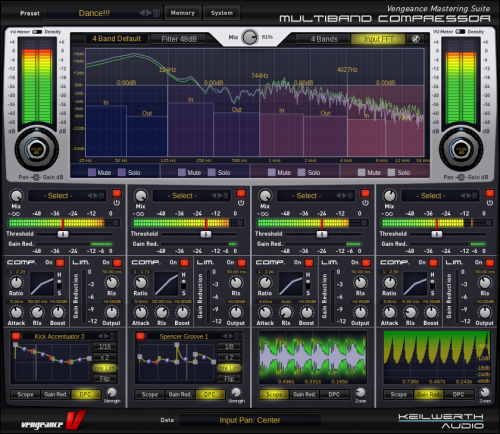Check the Solo box for the second band

pos(212,172)
